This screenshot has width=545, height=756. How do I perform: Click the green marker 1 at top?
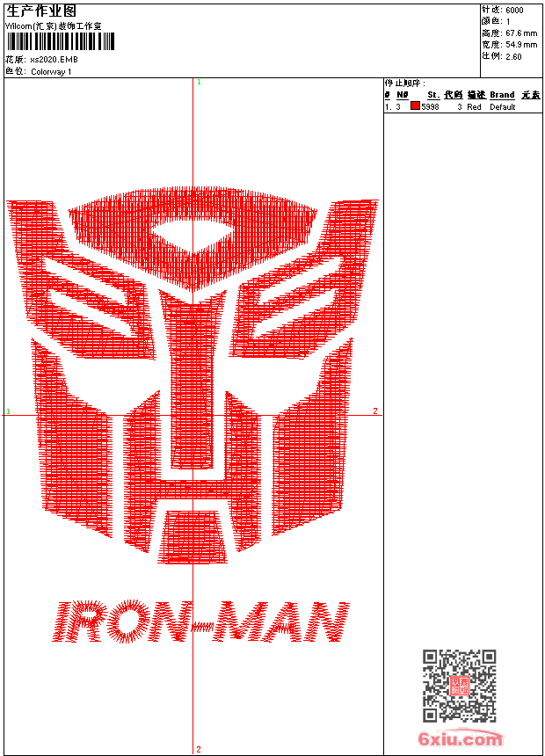[x=199, y=82]
